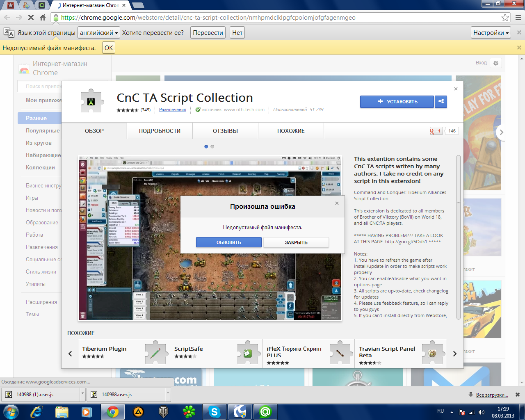Switch to the ОБЗОР tab

[94, 131]
